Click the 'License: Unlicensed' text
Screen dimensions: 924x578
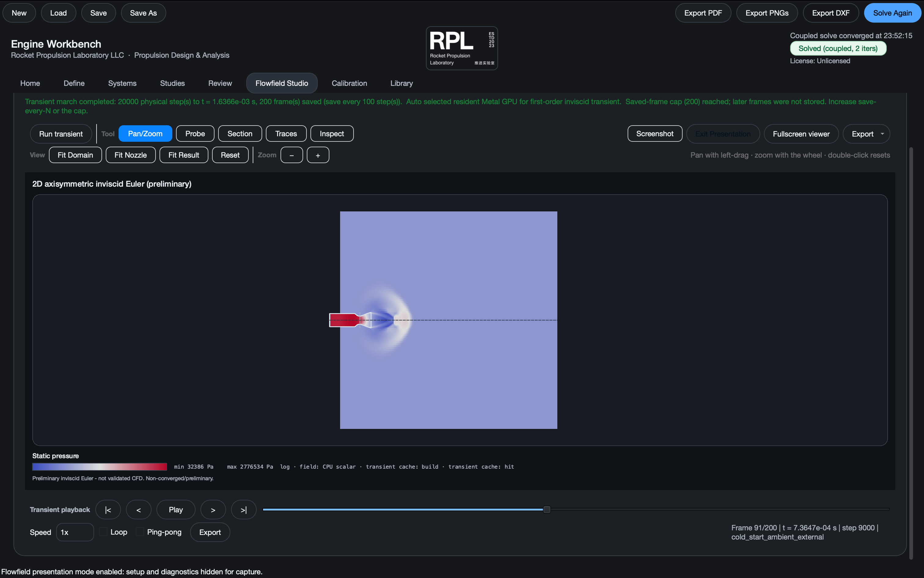[x=820, y=61]
